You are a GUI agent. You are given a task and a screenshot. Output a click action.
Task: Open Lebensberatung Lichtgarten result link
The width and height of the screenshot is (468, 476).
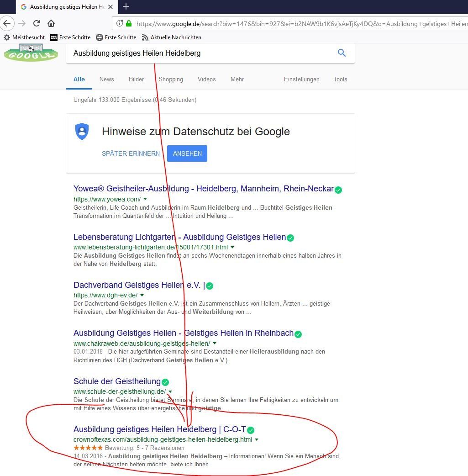tap(180, 237)
